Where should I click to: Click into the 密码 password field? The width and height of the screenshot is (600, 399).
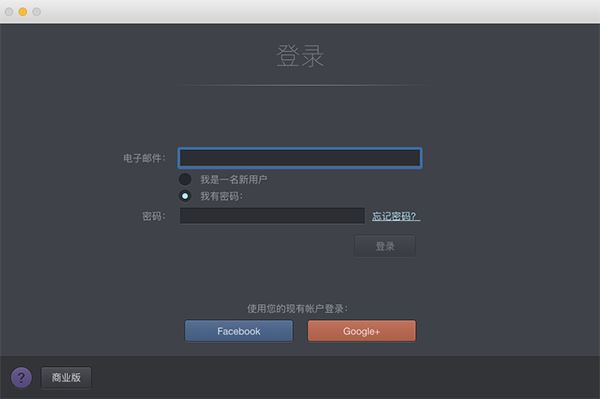pyautogui.click(x=272, y=216)
